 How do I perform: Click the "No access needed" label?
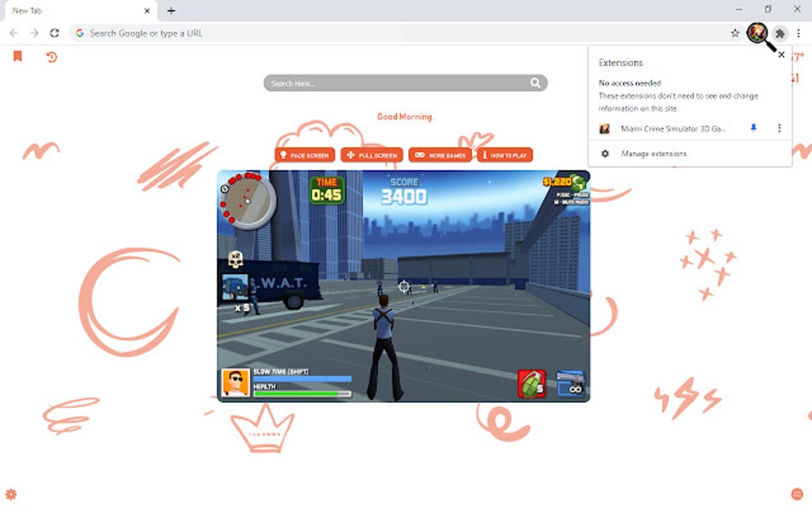click(630, 83)
